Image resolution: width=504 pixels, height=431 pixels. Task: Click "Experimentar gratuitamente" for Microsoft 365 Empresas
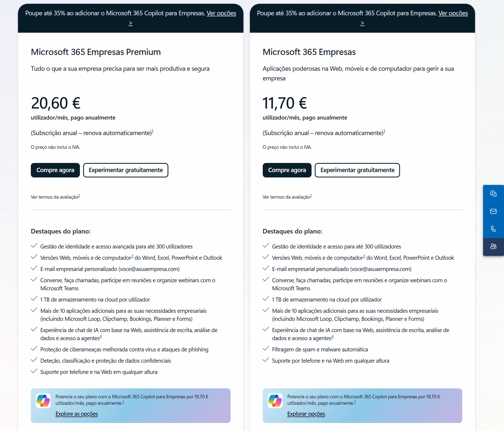point(357,170)
